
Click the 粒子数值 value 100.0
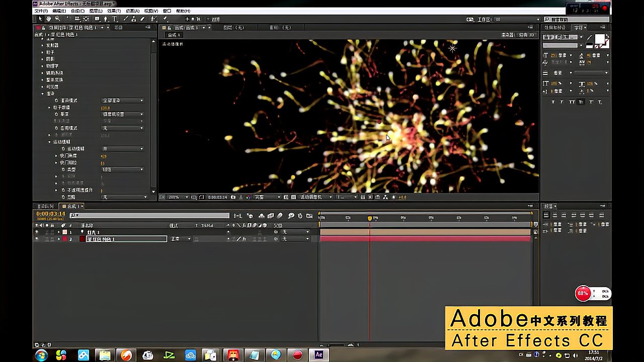click(105, 108)
